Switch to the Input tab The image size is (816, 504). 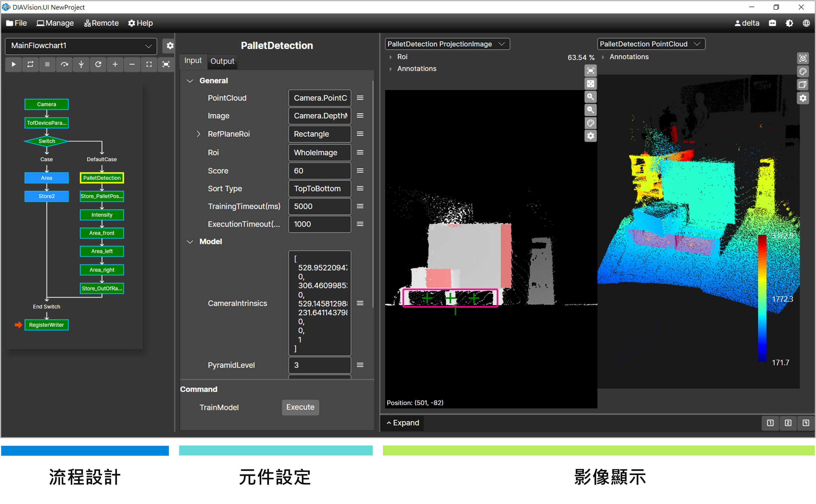pos(193,61)
